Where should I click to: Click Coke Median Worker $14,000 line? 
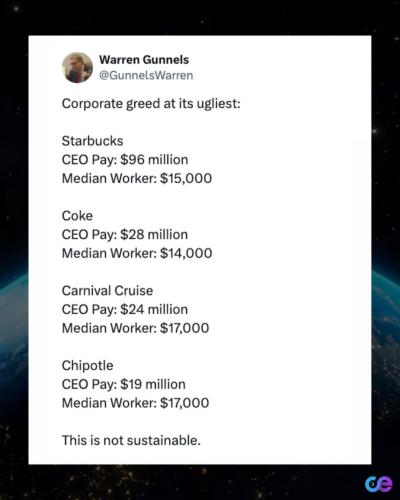[137, 253]
